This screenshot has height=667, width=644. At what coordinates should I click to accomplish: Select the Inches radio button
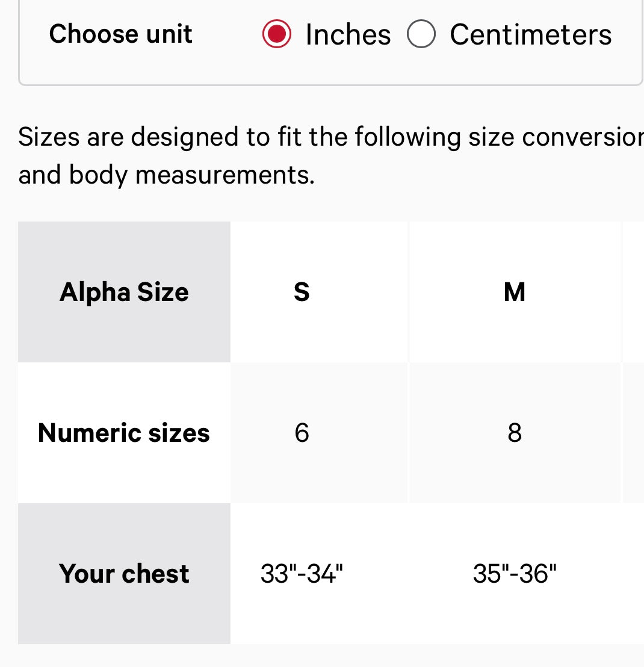[x=277, y=34]
